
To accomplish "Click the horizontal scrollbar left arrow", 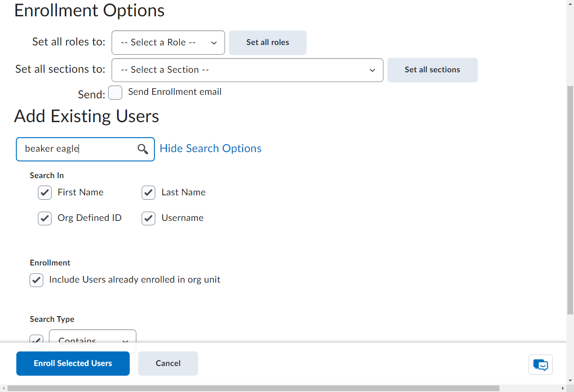I will tap(4, 388).
